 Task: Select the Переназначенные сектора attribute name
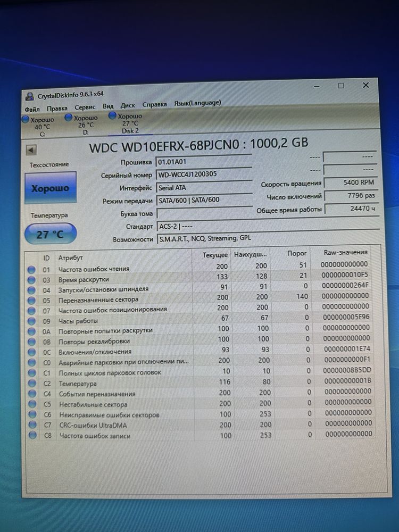(98, 300)
